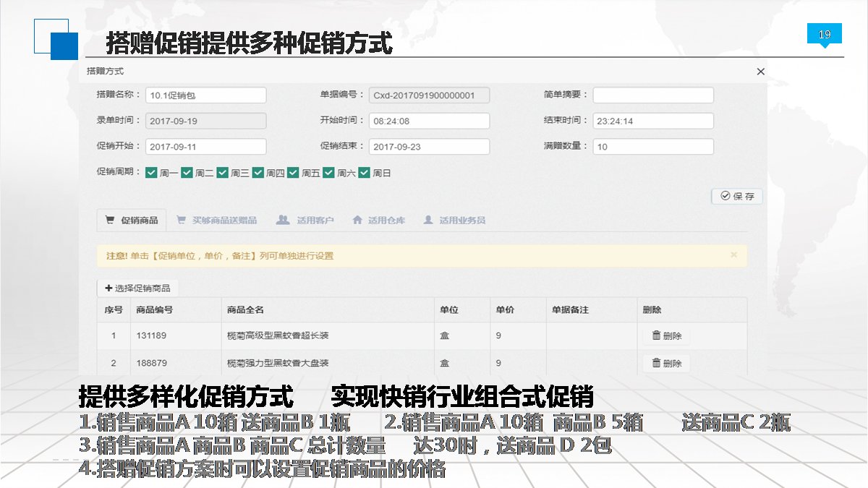Image resolution: width=868 pixels, height=488 pixels.
Task: Switch to the 买够商品送赠品 tab
Action: 216,220
